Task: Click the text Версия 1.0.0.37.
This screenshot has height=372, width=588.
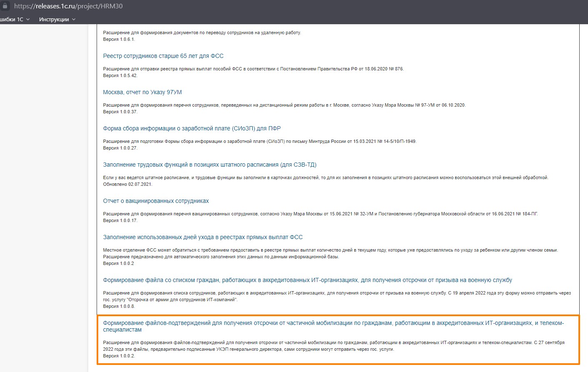Action: tap(120, 112)
